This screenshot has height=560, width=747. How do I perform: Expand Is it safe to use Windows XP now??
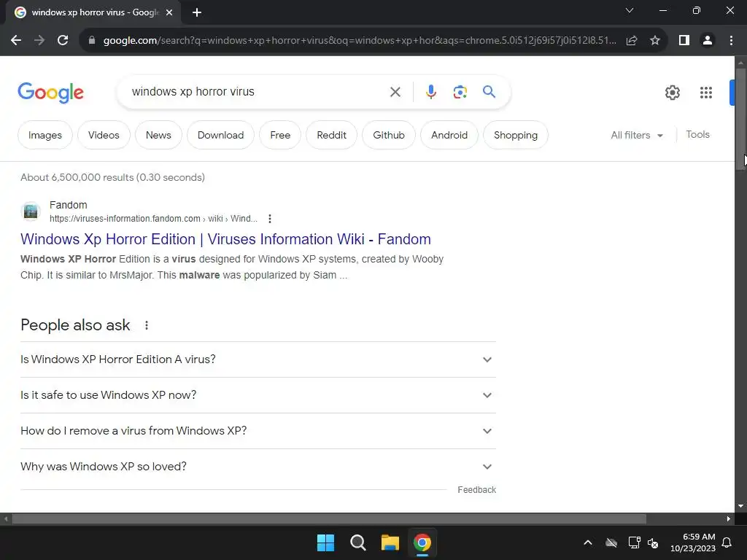pyautogui.click(x=258, y=395)
